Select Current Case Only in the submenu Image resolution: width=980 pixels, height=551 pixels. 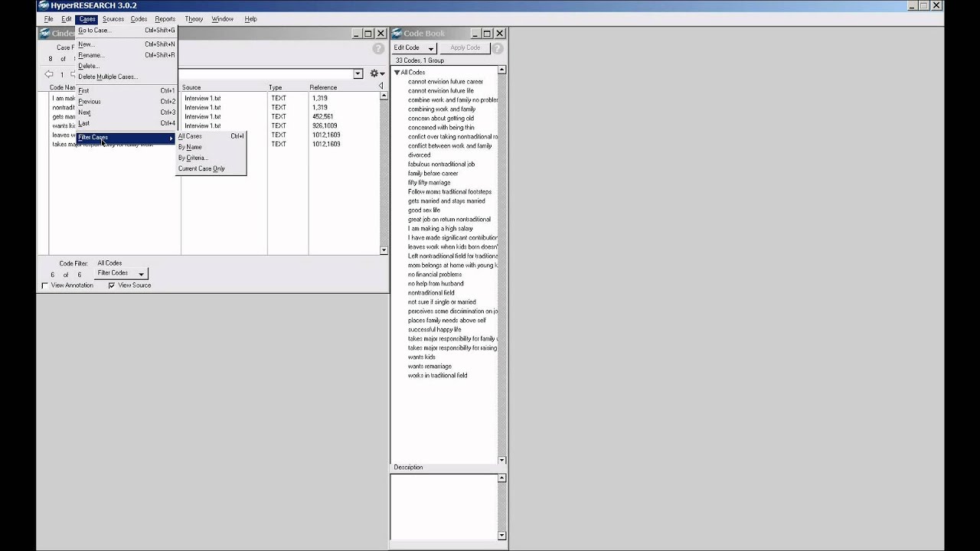point(211,168)
